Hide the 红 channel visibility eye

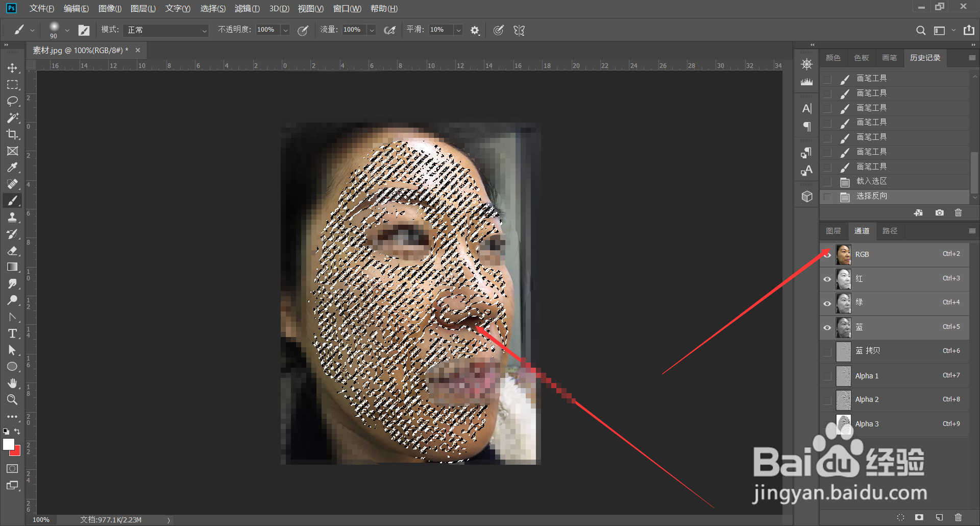point(827,279)
